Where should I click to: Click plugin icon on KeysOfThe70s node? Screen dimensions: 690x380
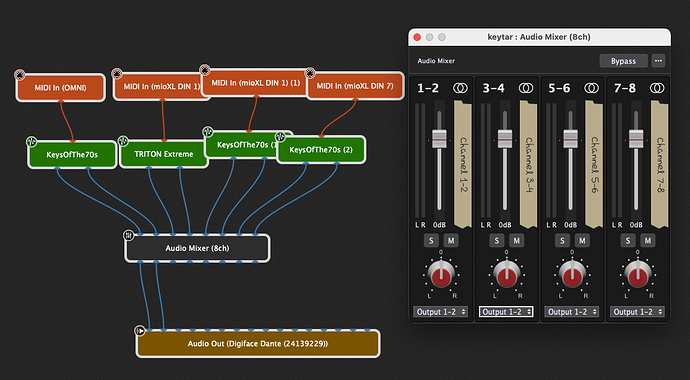pyautogui.click(x=31, y=141)
